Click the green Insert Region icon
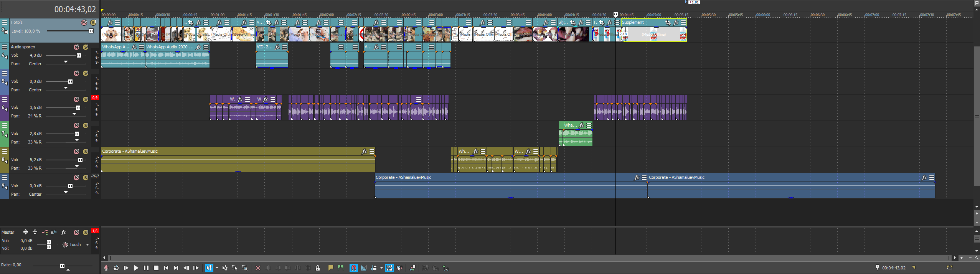This screenshot has height=274, width=980. point(340,268)
